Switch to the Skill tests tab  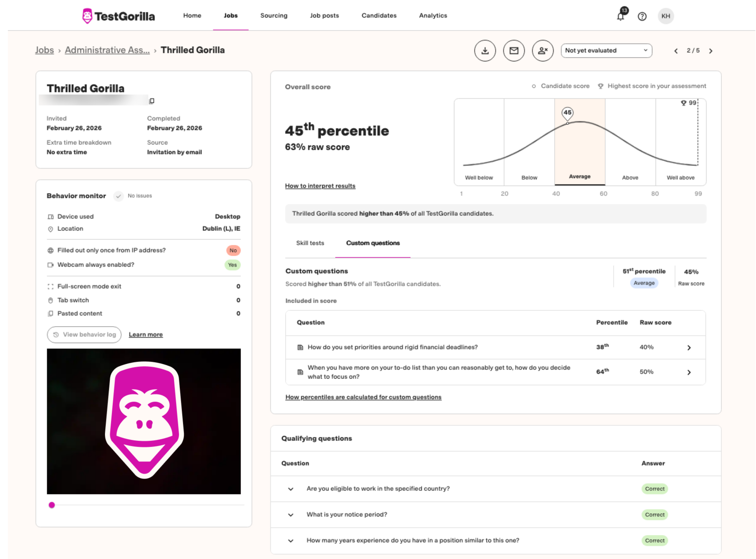point(310,243)
